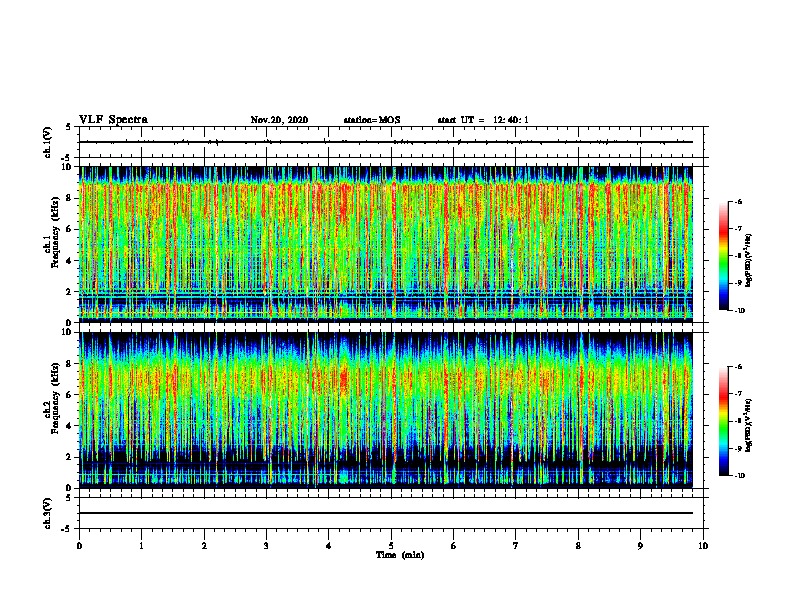The image size is (792, 612).
Task: Click the ch.1 voltage waveform trace
Action: click(386, 142)
